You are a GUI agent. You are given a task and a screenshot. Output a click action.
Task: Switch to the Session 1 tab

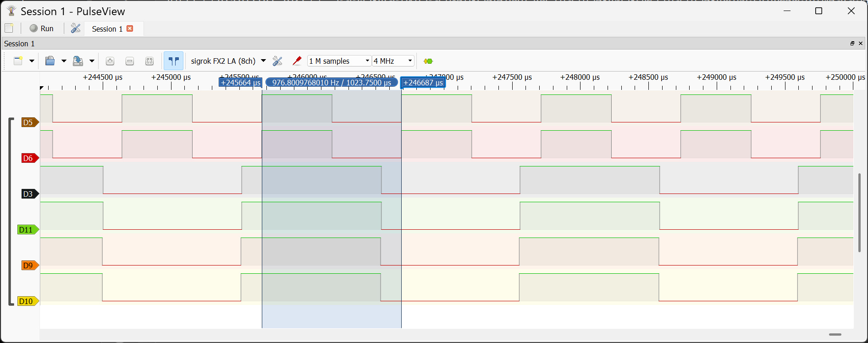107,29
